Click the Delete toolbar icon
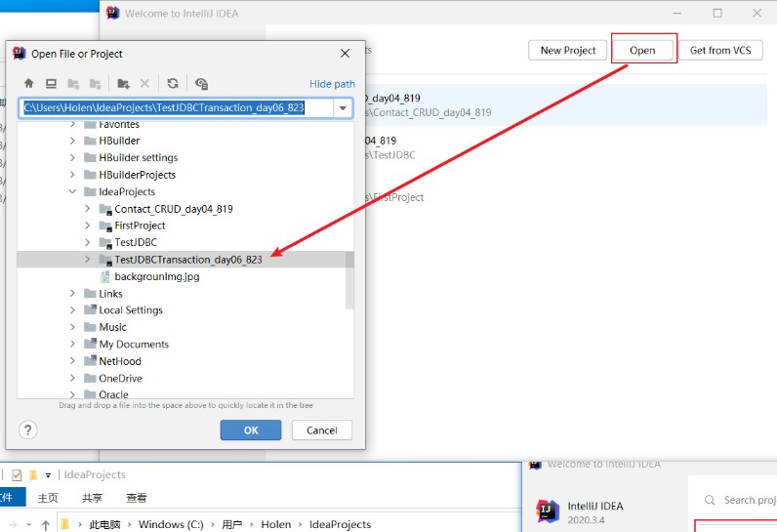Image resolution: width=777 pixels, height=532 pixels. point(144,83)
